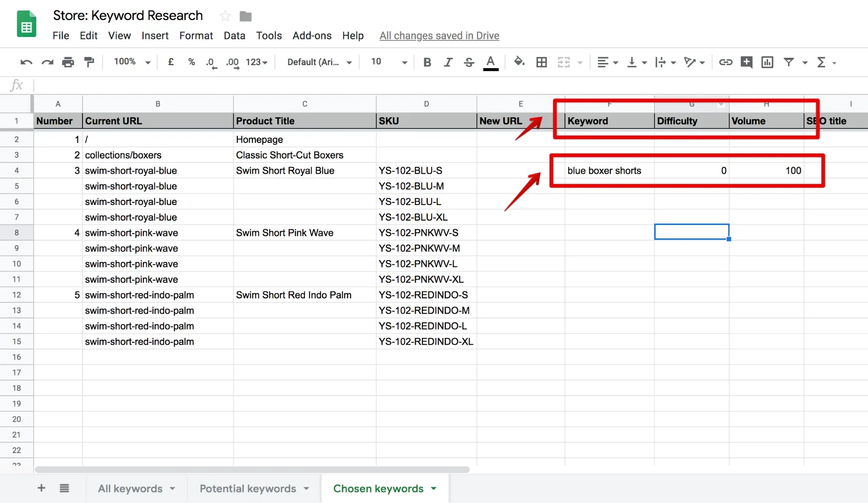Expand the font size 10 dropdown

click(x=389, y=62)
